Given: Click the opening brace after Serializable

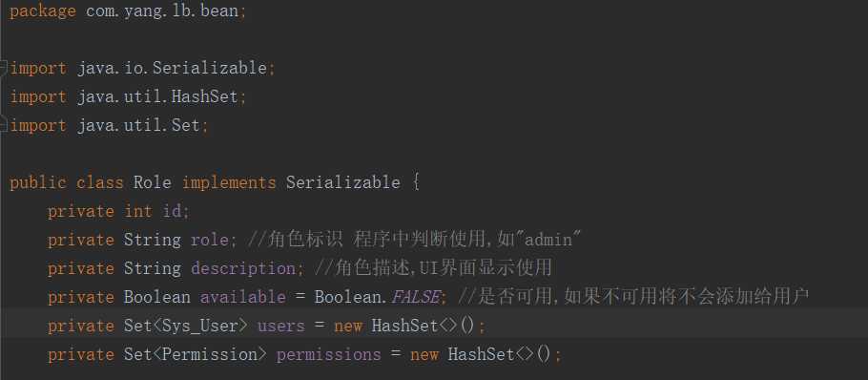Looking at the screenshot, I should click(416, 182).
